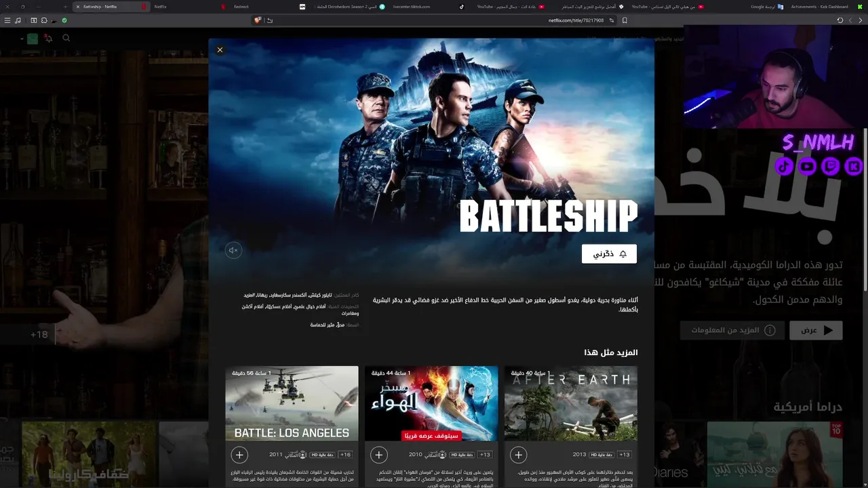Click the Kick icon in stream overlay

tap(854, 165)
